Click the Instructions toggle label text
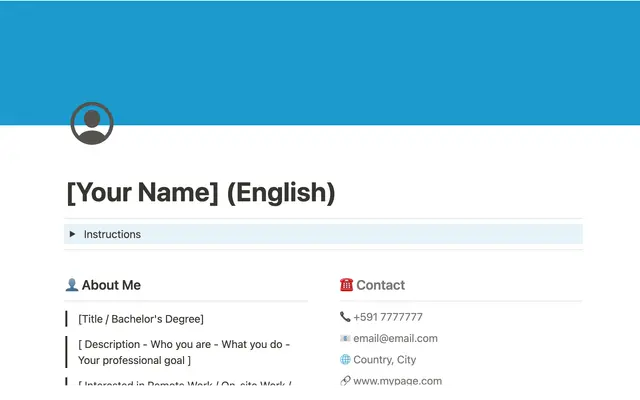The height and width of the screenshot is (400, 640). [x=112, y=234]
